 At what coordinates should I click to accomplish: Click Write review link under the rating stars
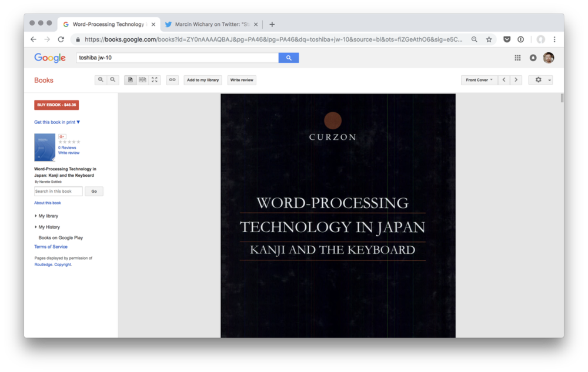pyautogui.click(x=69, y=153)
